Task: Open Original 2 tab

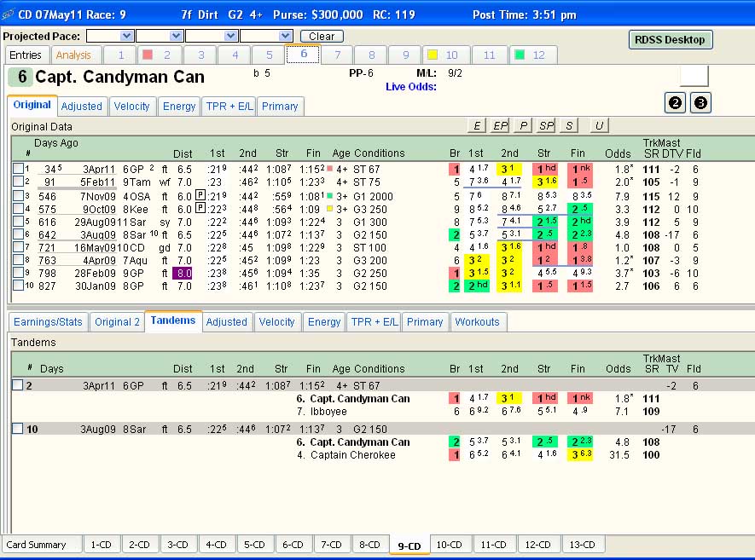Action: [117, 322]
